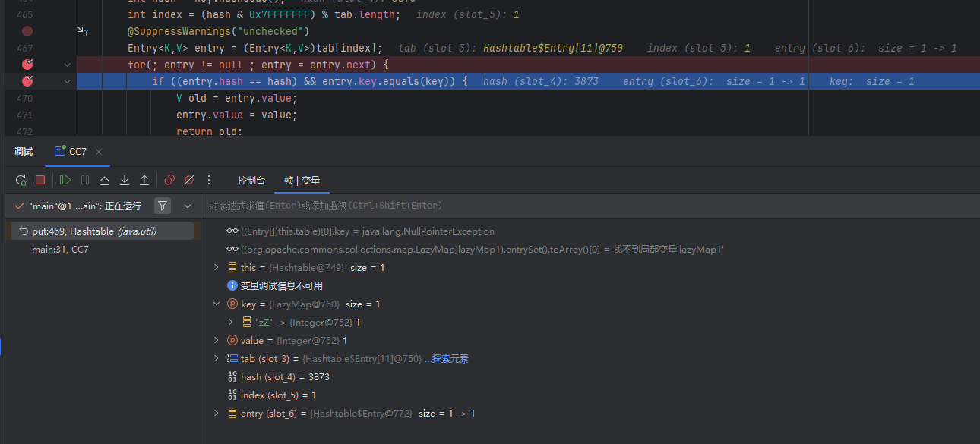
Task: Click the 探索元素 link for tab
Action: pos(446,358)
